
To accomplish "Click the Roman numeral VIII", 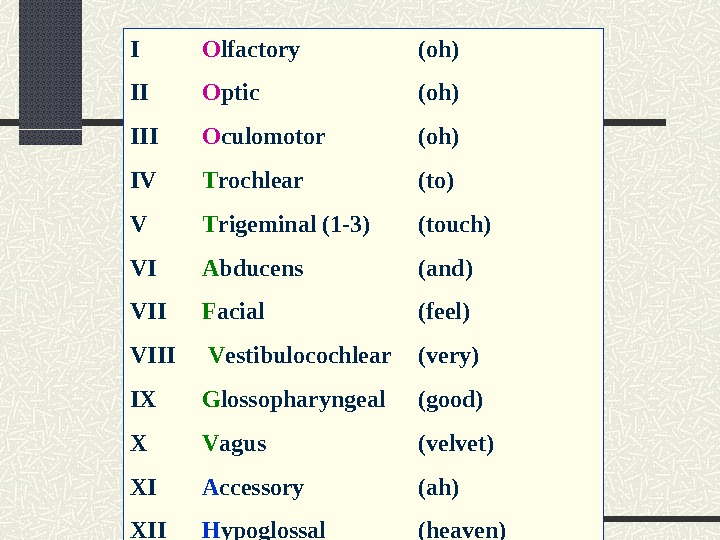I will [153, 356].
